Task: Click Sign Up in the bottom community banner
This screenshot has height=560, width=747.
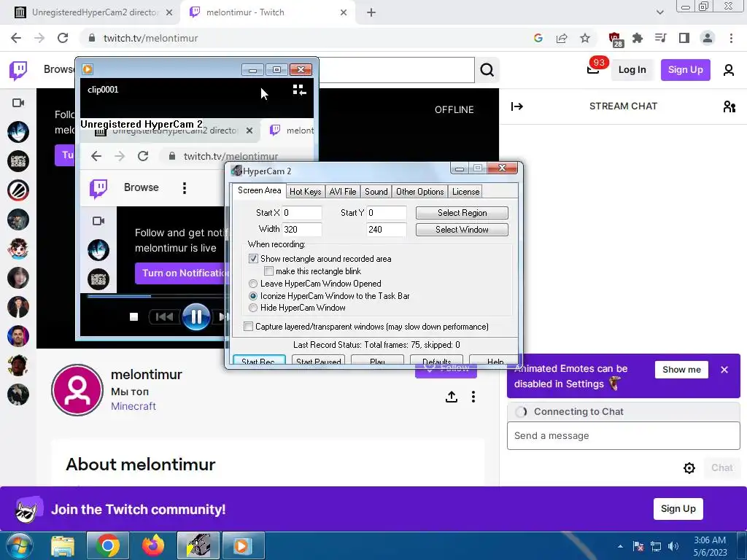Action: 678,508
